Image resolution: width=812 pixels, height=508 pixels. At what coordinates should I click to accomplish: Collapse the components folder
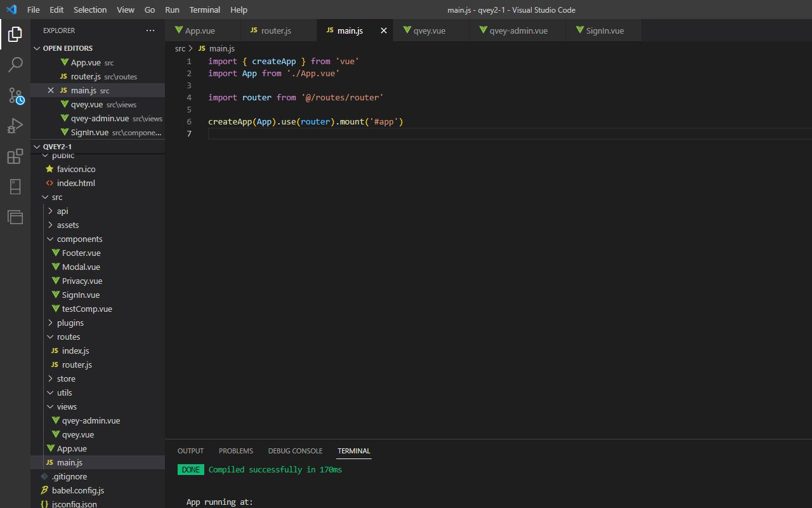pos(51,239)
